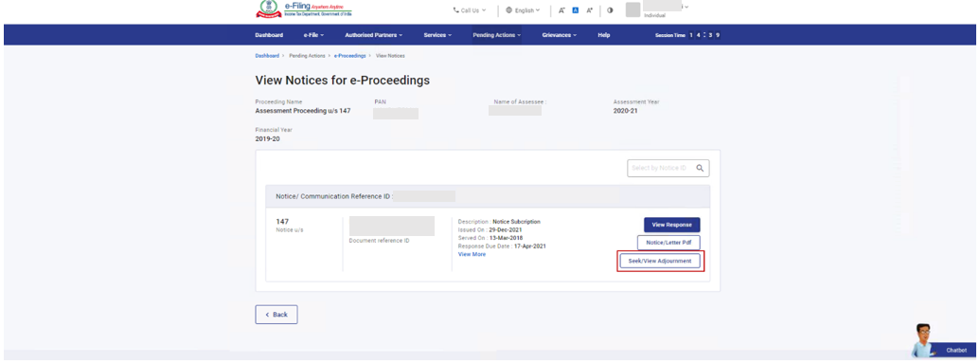The width and height of the screenshot is (980, 364).
Task: Toggle the high contrast mode icon
Action: 610,10
